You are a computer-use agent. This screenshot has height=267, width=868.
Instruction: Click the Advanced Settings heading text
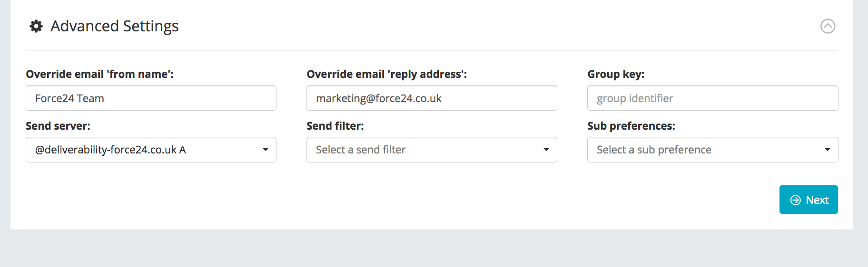115,26
